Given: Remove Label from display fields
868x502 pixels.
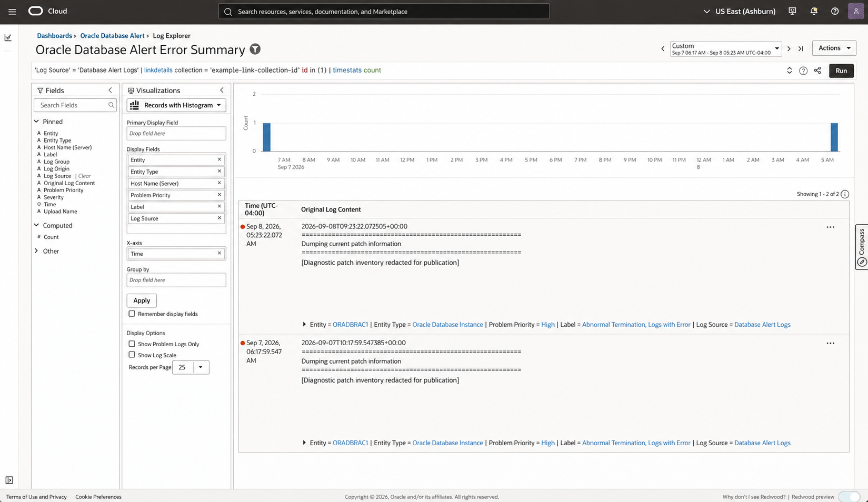Looking at the screenshot, I should [220, 206].
